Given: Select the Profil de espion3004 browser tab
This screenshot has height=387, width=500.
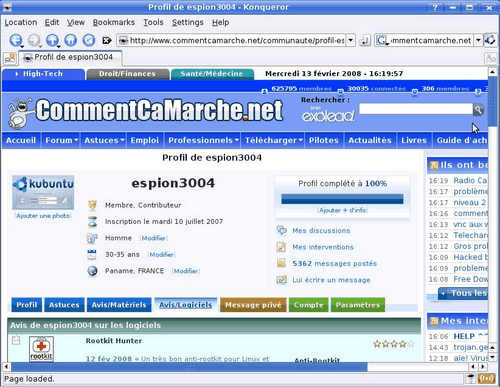Looking at the screenshot, I should (70, 57).
